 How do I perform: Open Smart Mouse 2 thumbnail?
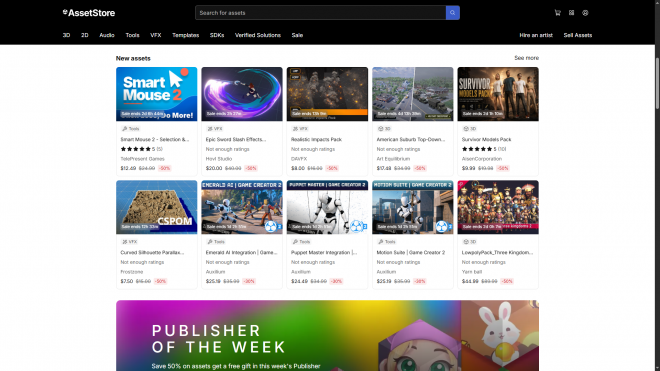157,94
